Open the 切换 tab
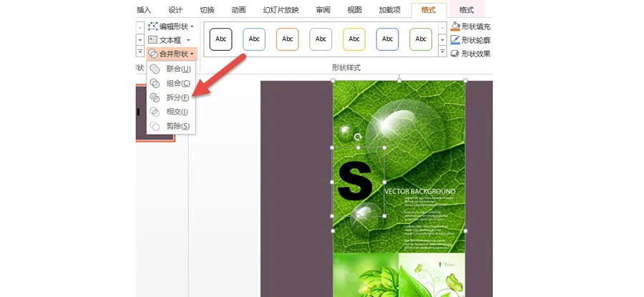 click(x=207, y=10)
